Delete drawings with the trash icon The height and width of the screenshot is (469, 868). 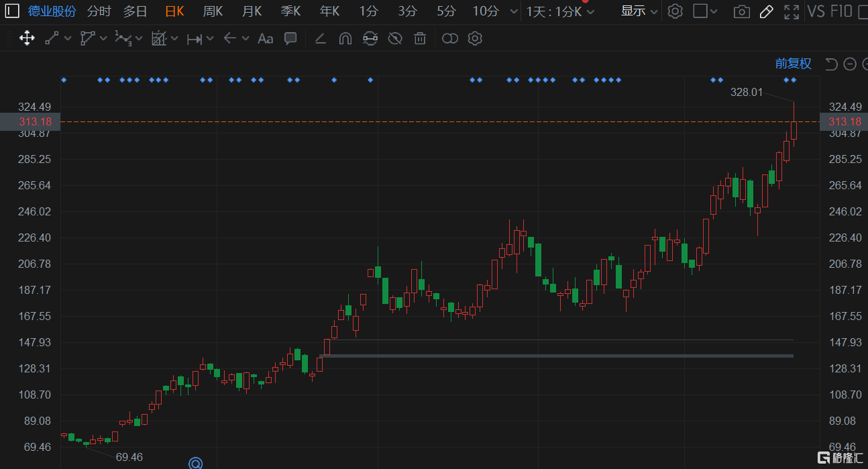pos(420,38)
